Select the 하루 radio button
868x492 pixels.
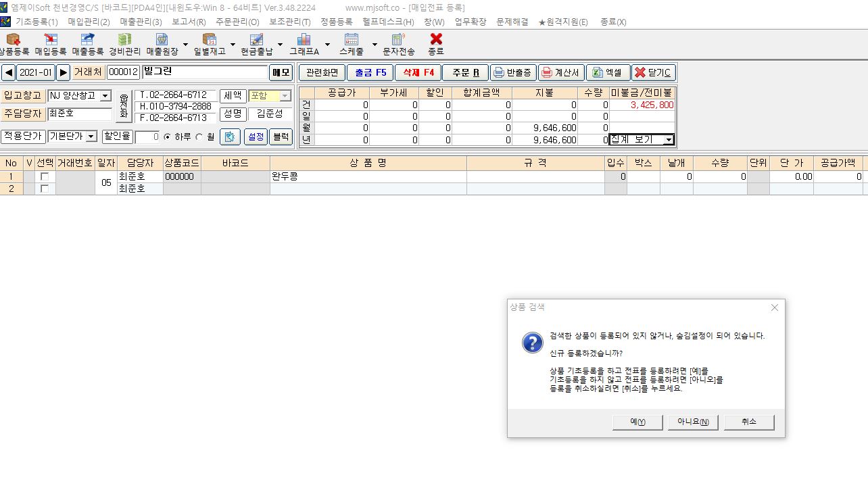168,137
